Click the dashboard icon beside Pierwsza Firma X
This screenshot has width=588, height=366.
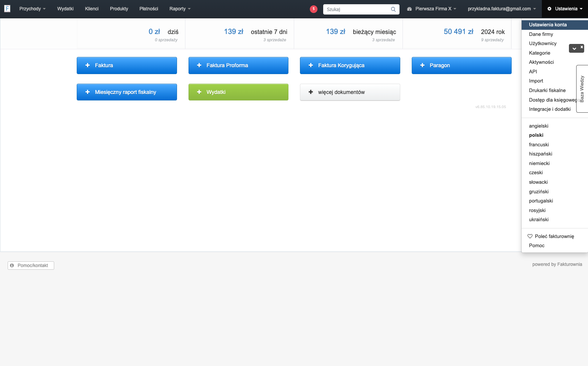tap(409, 9)
